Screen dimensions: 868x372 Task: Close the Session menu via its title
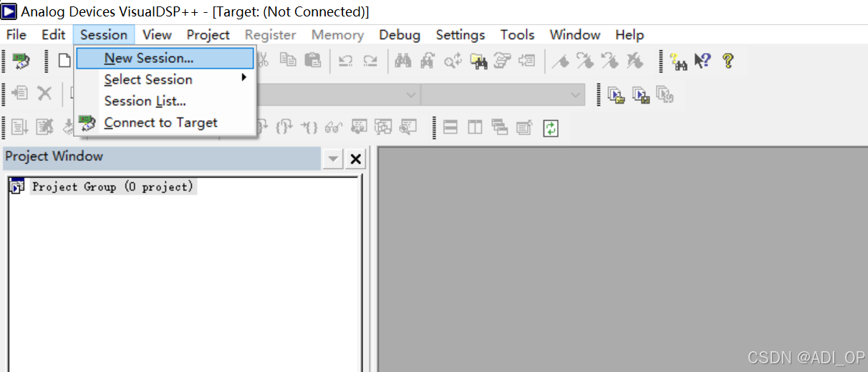[x=104, y=34]
